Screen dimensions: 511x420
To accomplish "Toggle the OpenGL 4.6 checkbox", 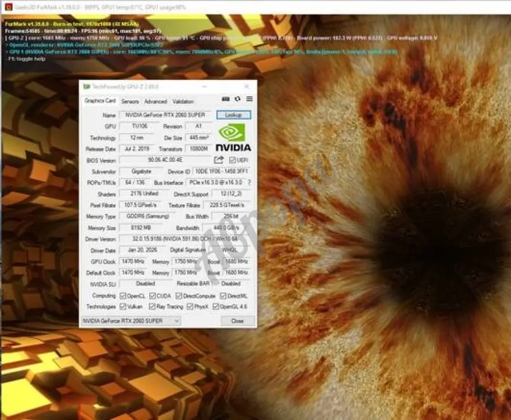I will click(216, 306).
